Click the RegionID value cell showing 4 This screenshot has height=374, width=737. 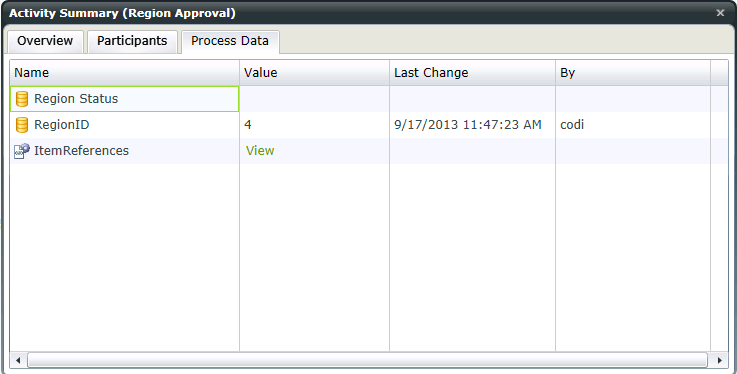pyautogui.click(x=314, y=125)
